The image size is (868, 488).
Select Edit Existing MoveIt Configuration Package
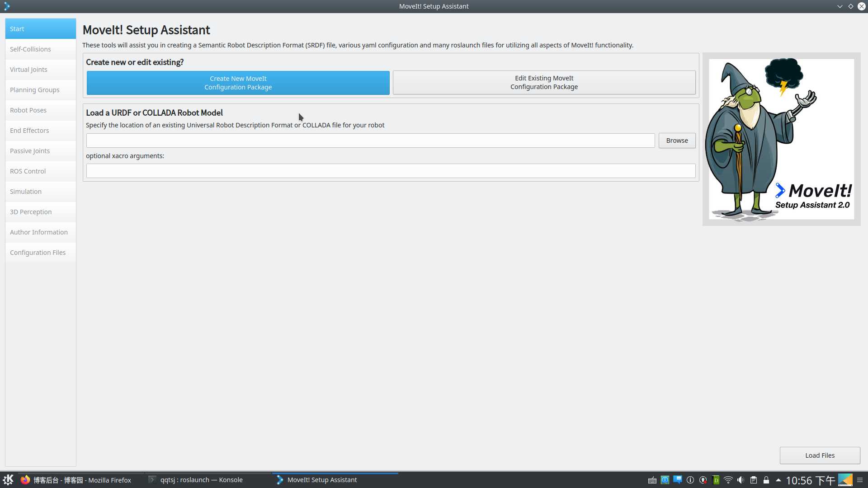click(544, 82)
